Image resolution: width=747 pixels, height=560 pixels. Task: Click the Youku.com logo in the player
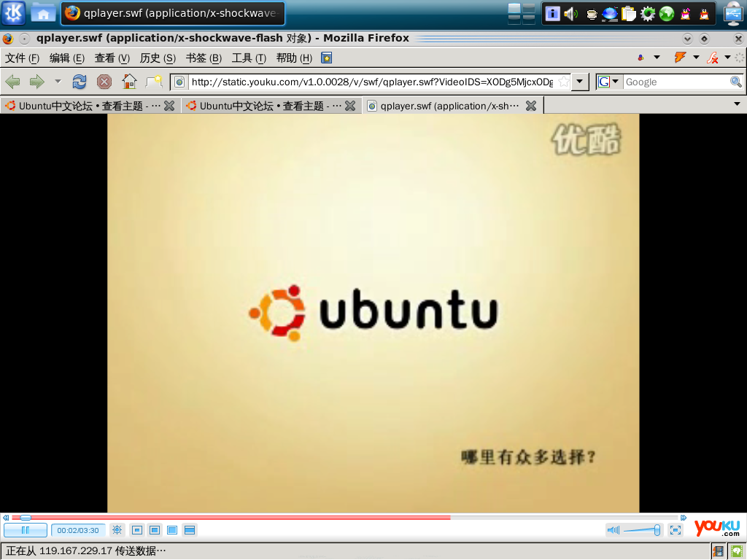717,528
